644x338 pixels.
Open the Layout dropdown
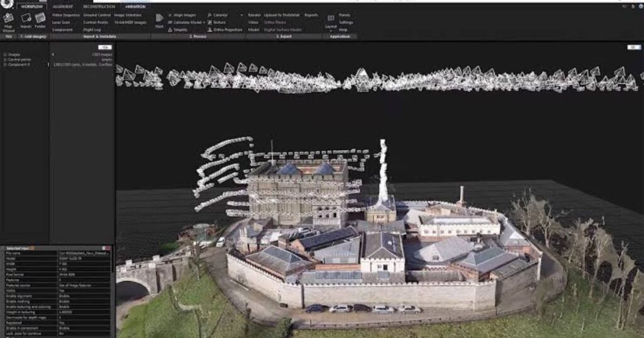click(330, 22)
